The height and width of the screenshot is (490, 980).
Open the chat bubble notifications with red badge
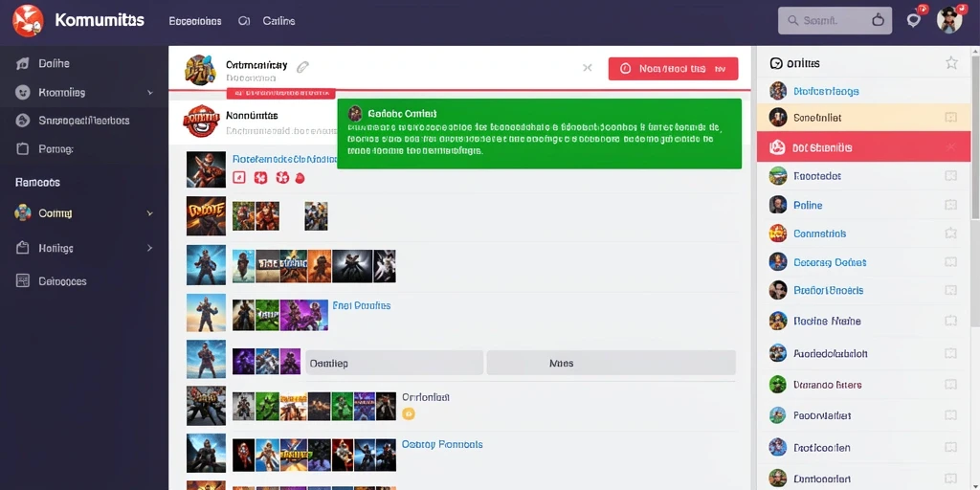coord(915,19)
